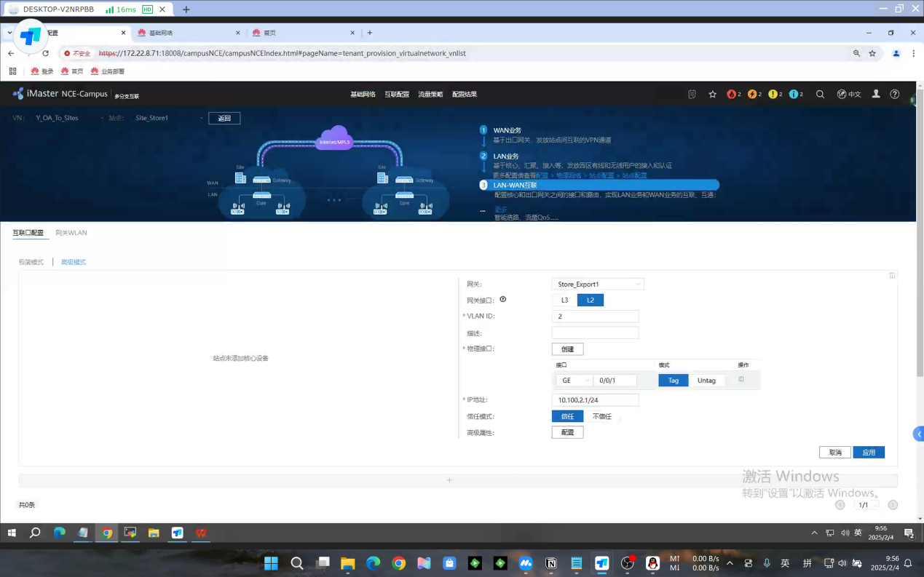
Task: Open 业务部署 bookmark
Action: (x=108, y=71)
